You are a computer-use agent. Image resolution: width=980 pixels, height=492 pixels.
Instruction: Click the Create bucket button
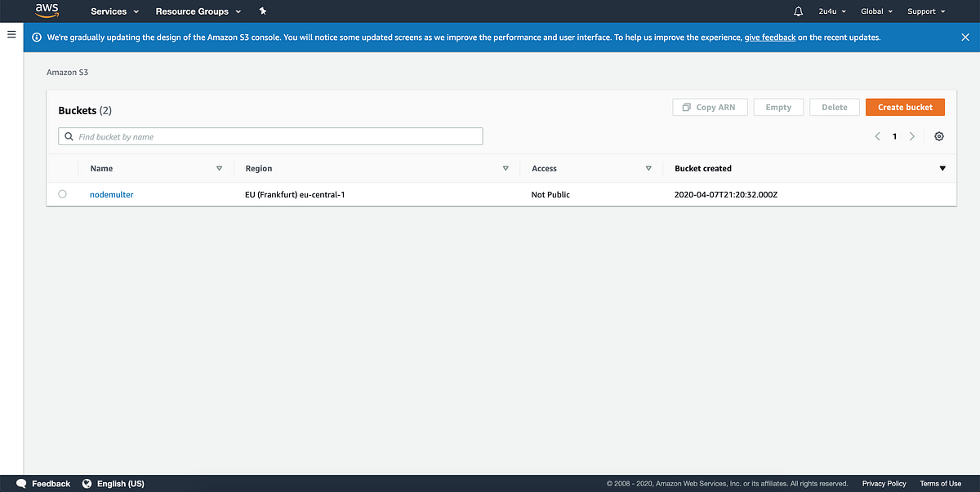905,107
